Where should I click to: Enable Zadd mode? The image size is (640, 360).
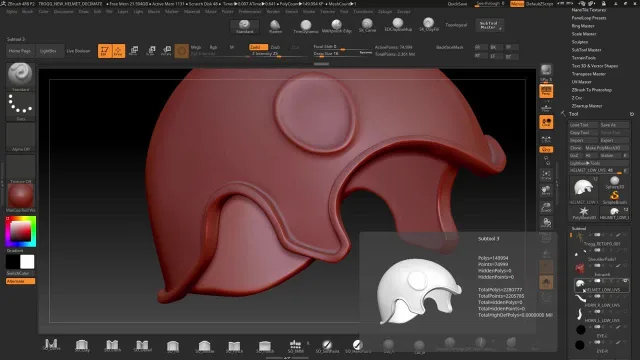point(258,47)
